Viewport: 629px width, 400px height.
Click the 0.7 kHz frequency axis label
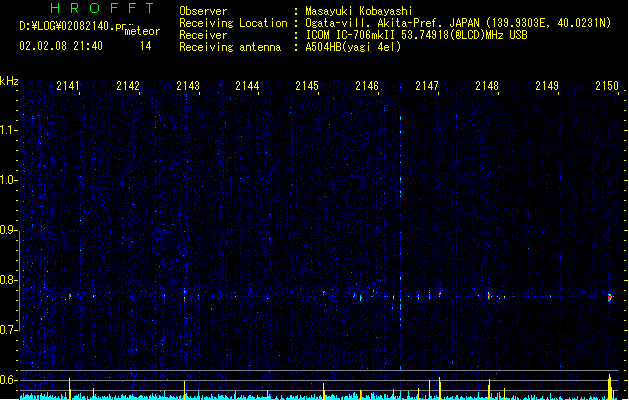point(8,330)
